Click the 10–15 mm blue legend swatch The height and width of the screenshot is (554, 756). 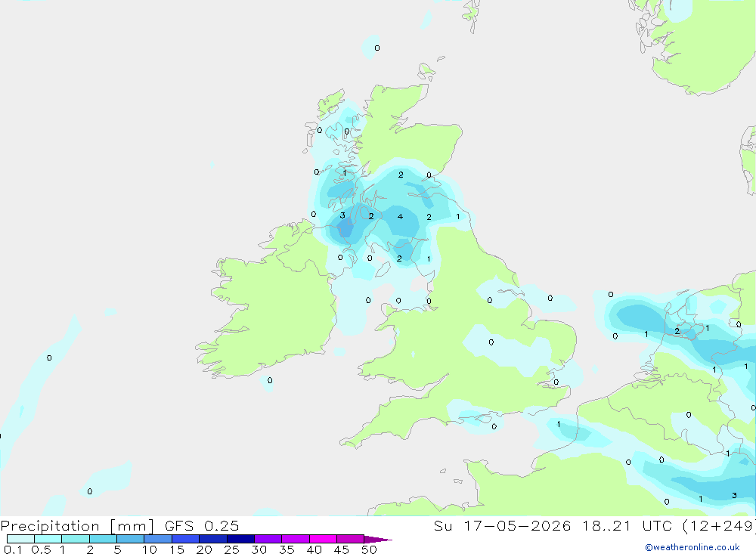coord(158,539)
